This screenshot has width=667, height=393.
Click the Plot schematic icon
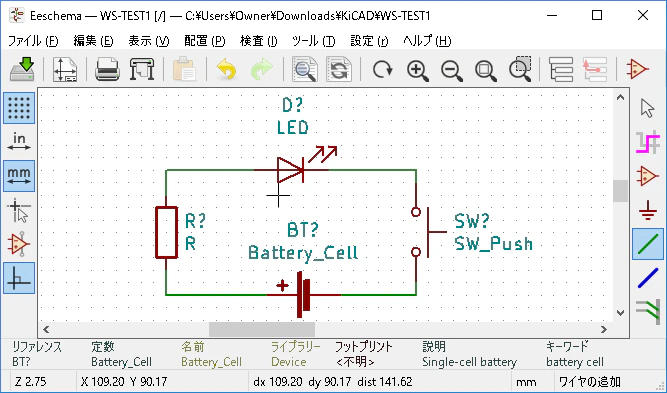[x=142, y=69]
